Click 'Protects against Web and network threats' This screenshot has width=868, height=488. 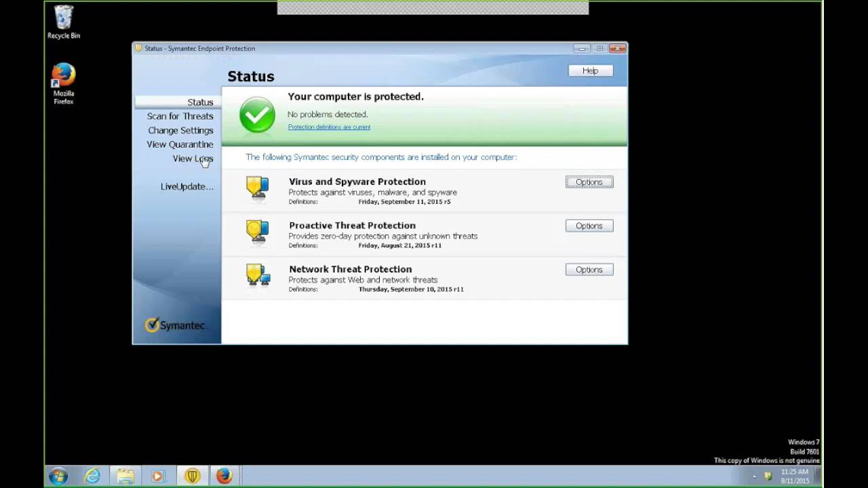pos(363,280)
